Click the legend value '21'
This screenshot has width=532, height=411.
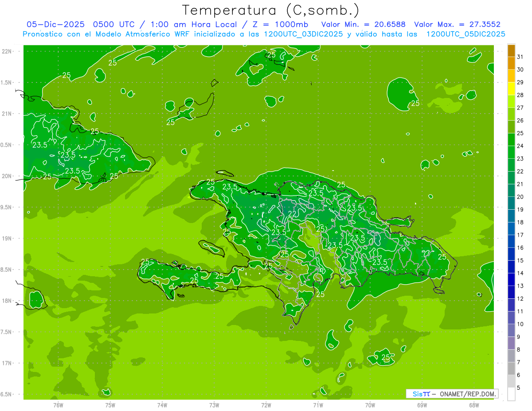coord(520,184)
